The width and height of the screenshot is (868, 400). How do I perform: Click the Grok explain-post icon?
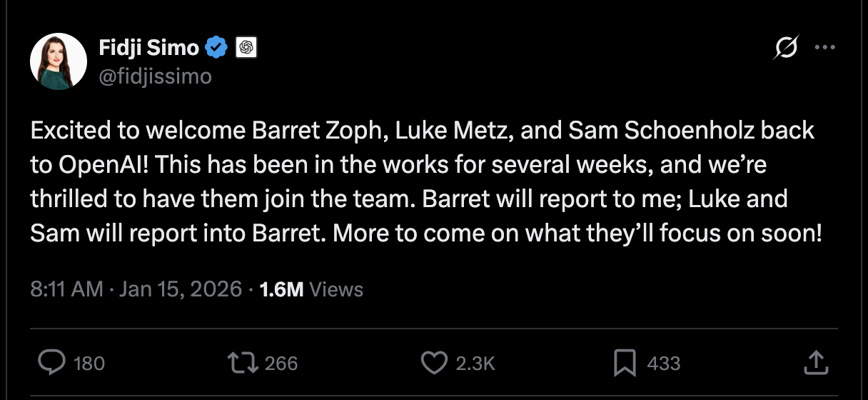click(786, 49)
